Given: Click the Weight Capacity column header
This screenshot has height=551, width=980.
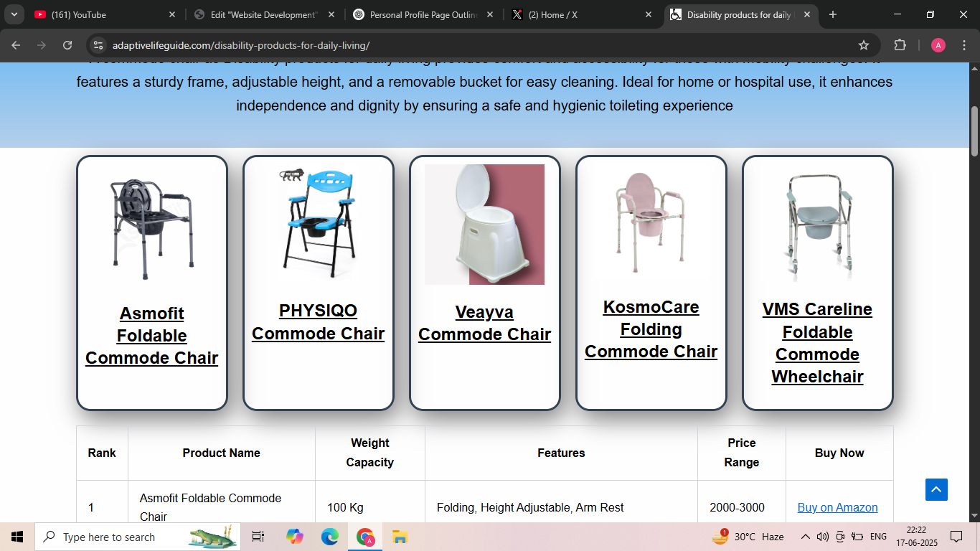Looking at the screenshot, I should (369, 453).
